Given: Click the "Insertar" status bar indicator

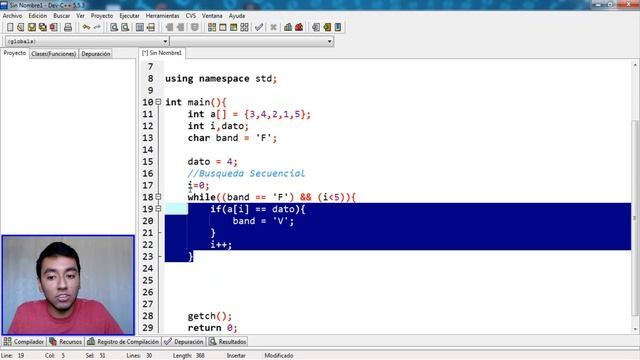Looking at the screenshot, I should [x=236, y=356].
